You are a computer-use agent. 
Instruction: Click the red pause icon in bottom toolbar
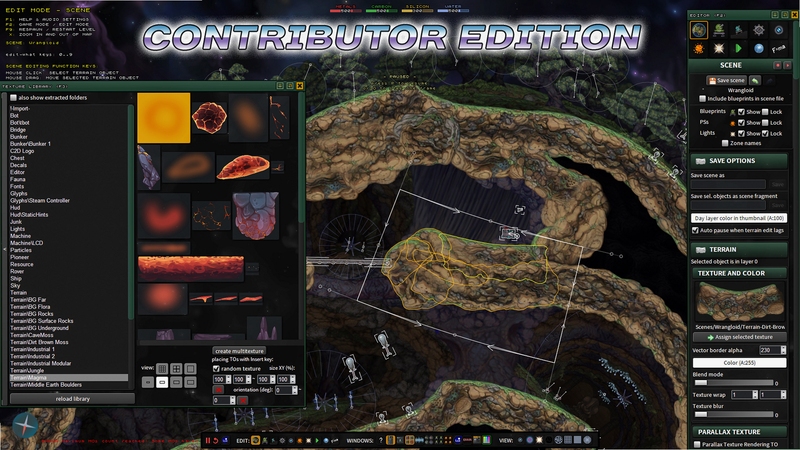208,440
